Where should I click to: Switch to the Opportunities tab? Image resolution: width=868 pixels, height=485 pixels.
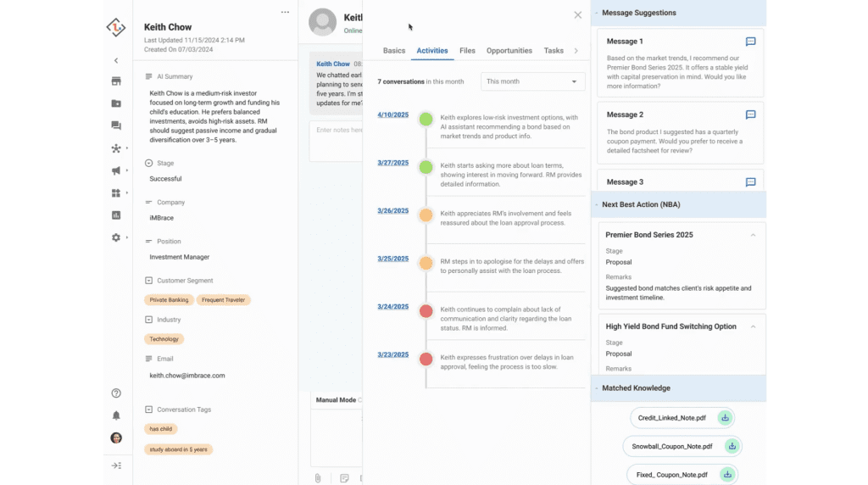point(509,51)
